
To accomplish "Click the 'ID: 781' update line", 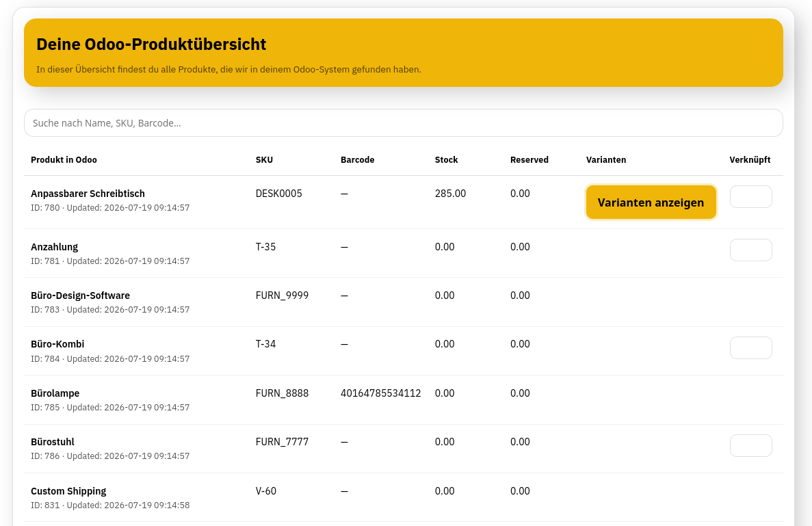I will [x=110, y=261].
